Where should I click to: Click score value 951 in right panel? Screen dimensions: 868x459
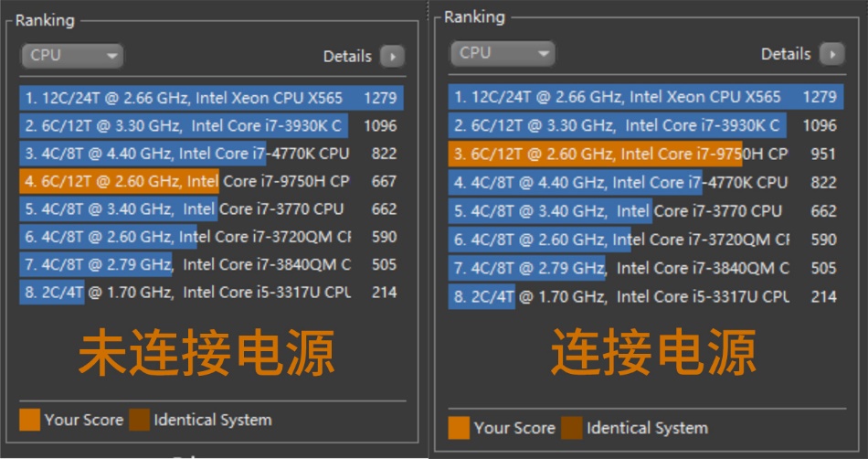click(823, 154)
